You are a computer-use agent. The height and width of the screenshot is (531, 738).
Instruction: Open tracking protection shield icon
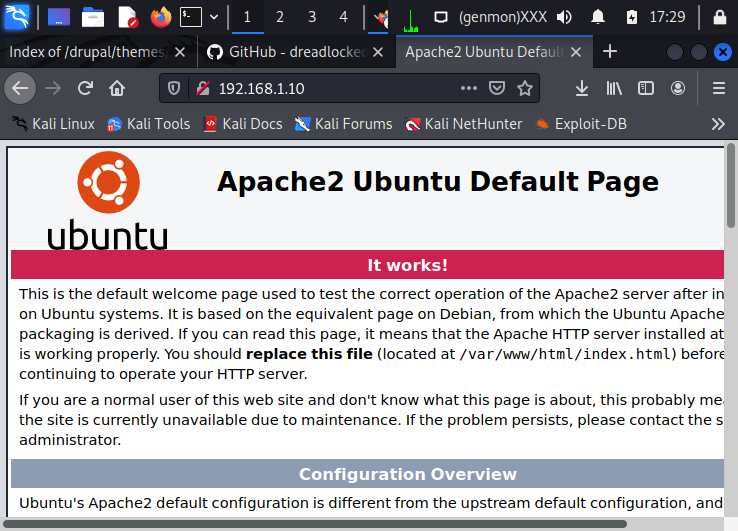(x=174, y=88)
